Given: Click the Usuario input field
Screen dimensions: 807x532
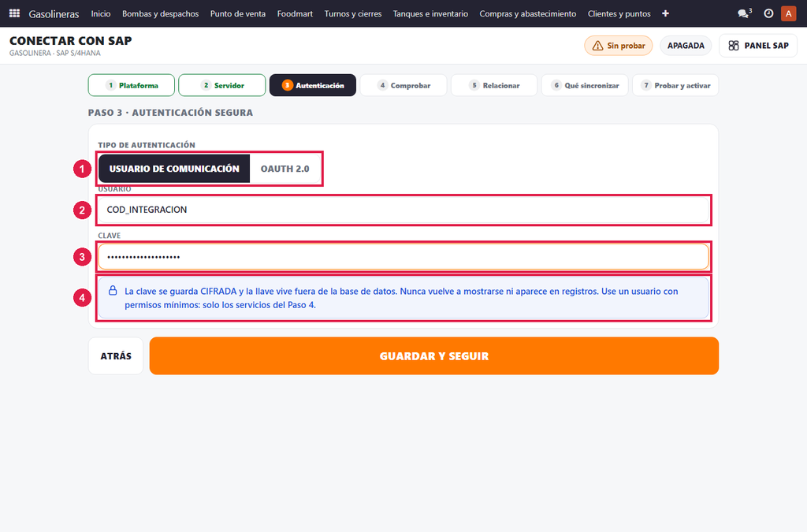Looking at the screenshot, I should pyautogui.click(x=403, y=210).
